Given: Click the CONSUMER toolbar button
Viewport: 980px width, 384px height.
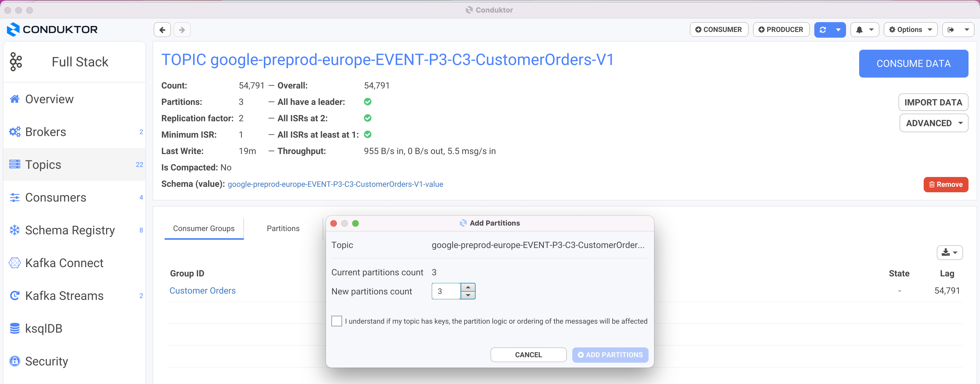Looking at the screenshot, I should pos(719,29).
